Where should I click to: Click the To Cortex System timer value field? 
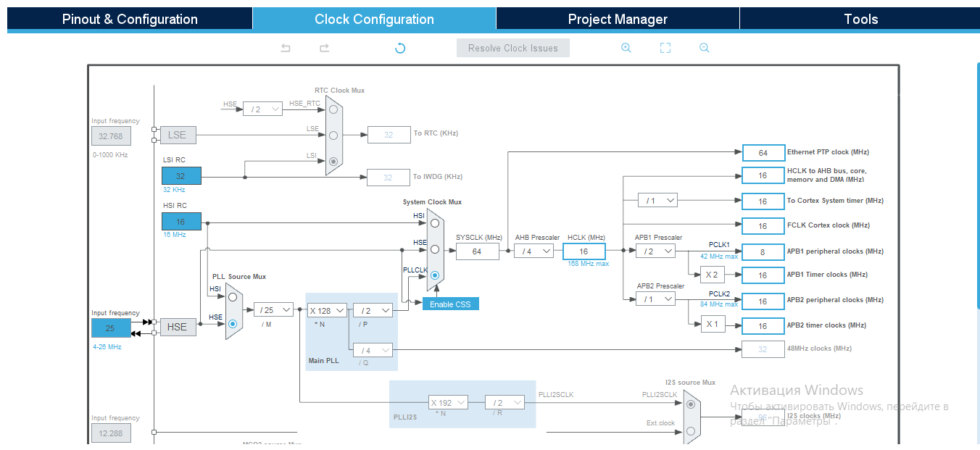point(763,201)
